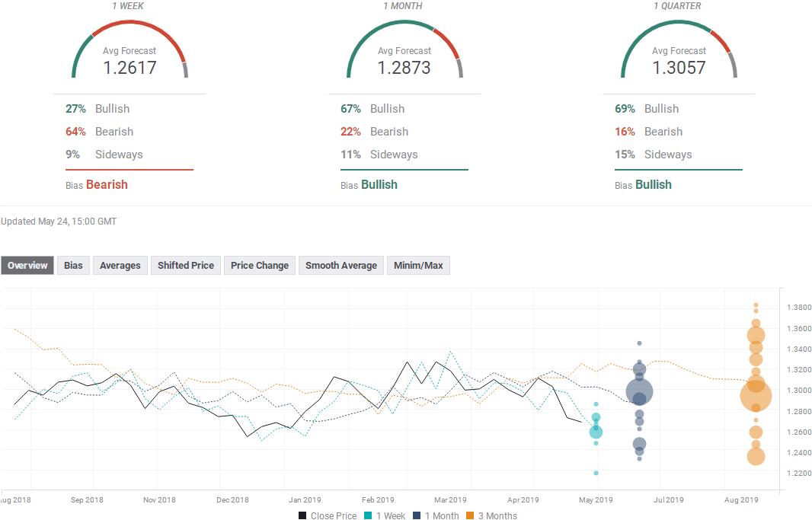Toggle the Close Price legend series

(x=328, y=515)
